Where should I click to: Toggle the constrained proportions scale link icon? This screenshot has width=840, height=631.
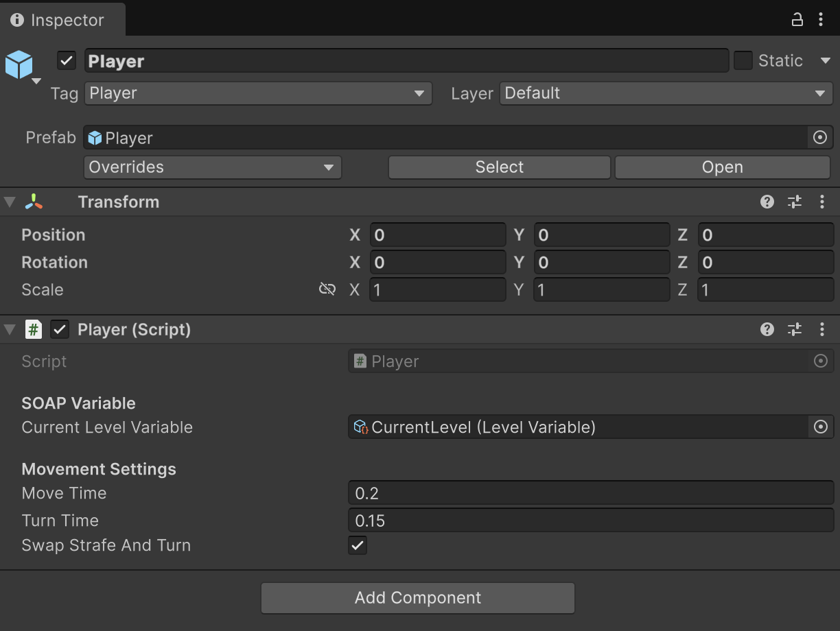(x=327, y=289)
